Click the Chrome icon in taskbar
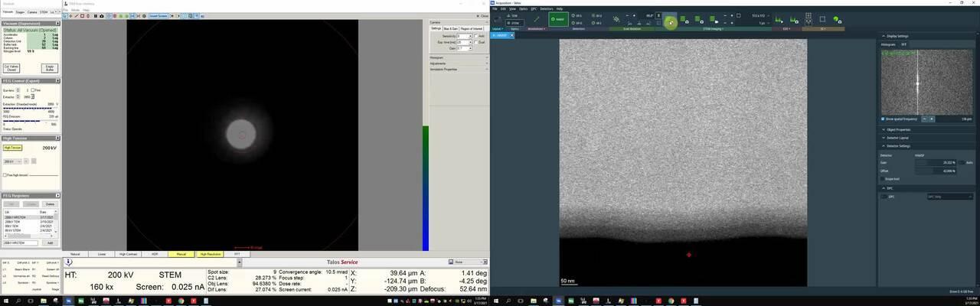This screenshot has width=980, height=306. click(x=181, y=301)
